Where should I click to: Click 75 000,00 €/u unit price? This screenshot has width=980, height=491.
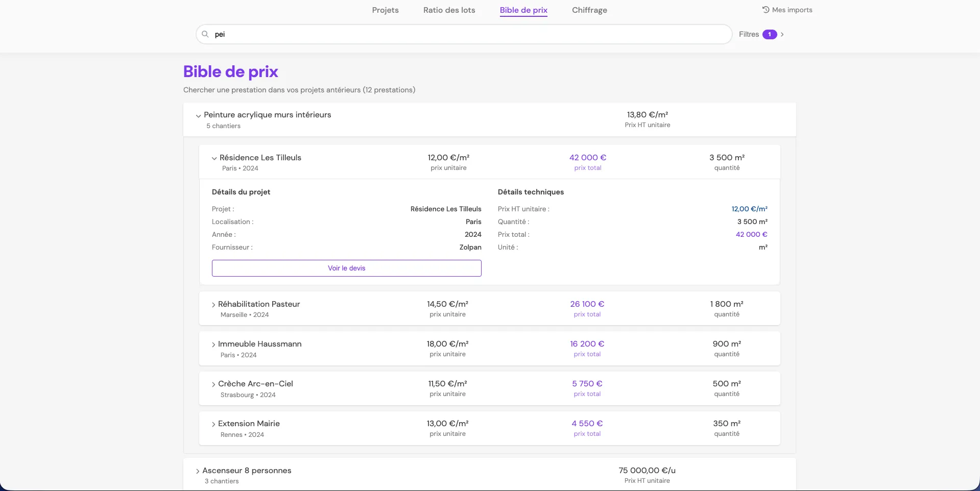[x=647, y=471]
